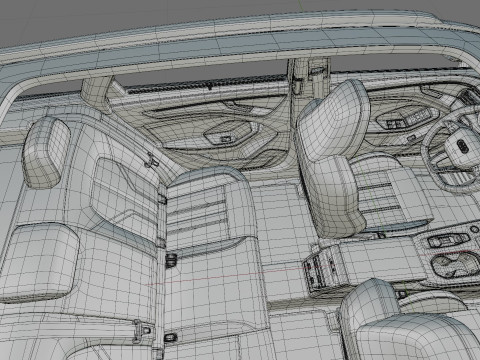Image resolution: width=480 pixels, height=360 pixels.
Task: Select the rear console air vent panel
Action: [x=321, y=268]
